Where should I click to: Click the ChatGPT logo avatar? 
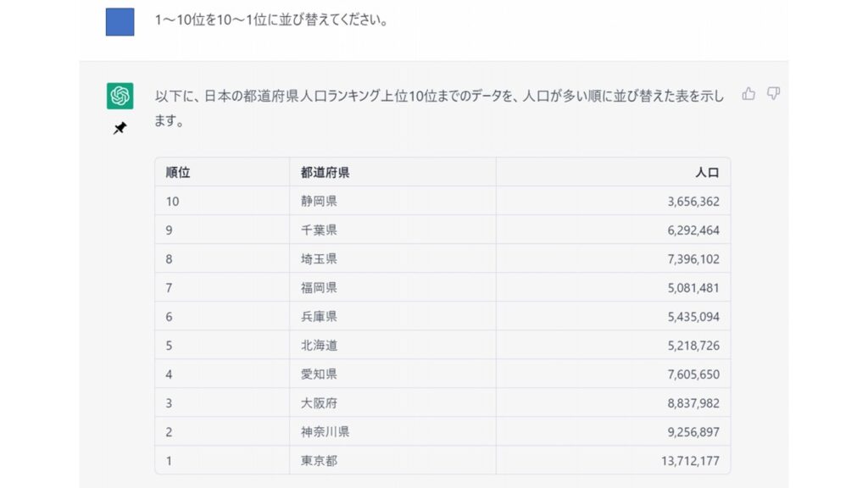[x=120, y=96]
